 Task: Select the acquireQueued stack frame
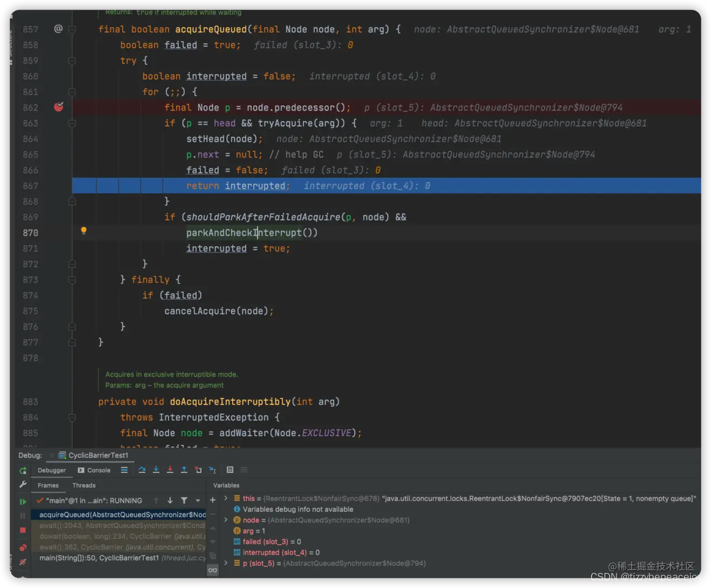click(118, 515)
